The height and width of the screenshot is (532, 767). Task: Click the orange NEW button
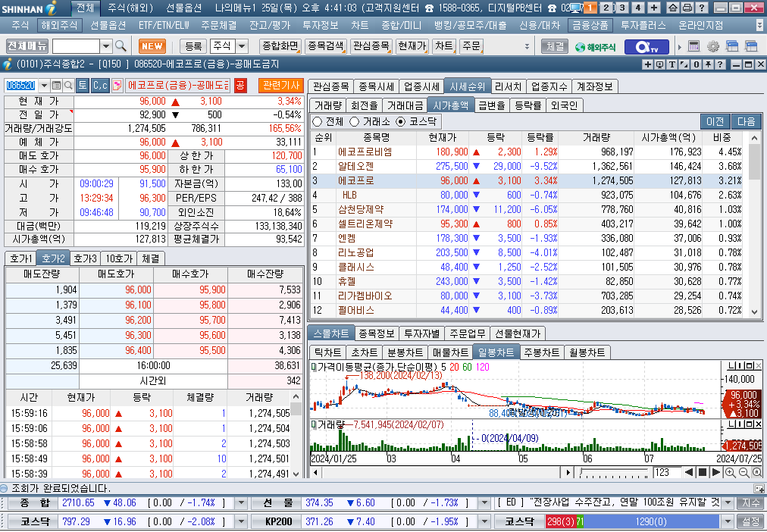[152, 46]
